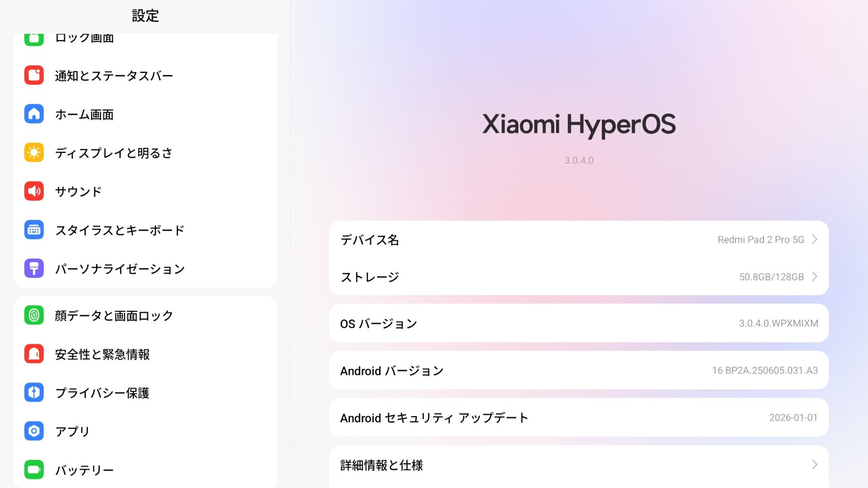The width and height of the screenshot is (868, 488).
Task: Tap the Xiaomi HyperOS logo title
Action: click(579, 124)
